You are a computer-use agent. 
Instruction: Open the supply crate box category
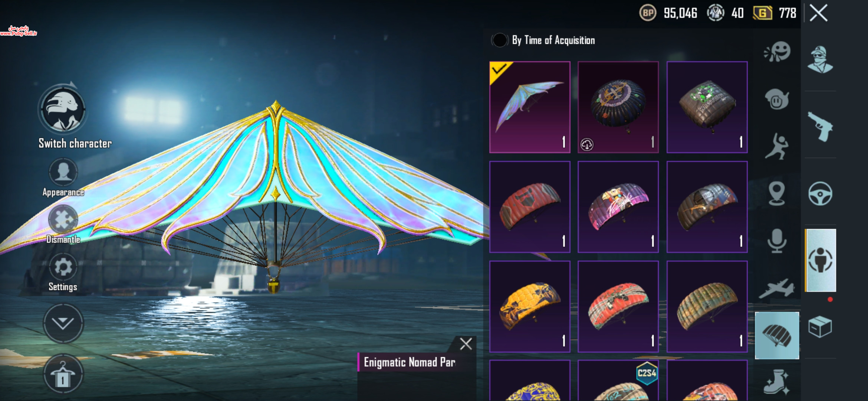pyautogui.click(x=820, y=326)
